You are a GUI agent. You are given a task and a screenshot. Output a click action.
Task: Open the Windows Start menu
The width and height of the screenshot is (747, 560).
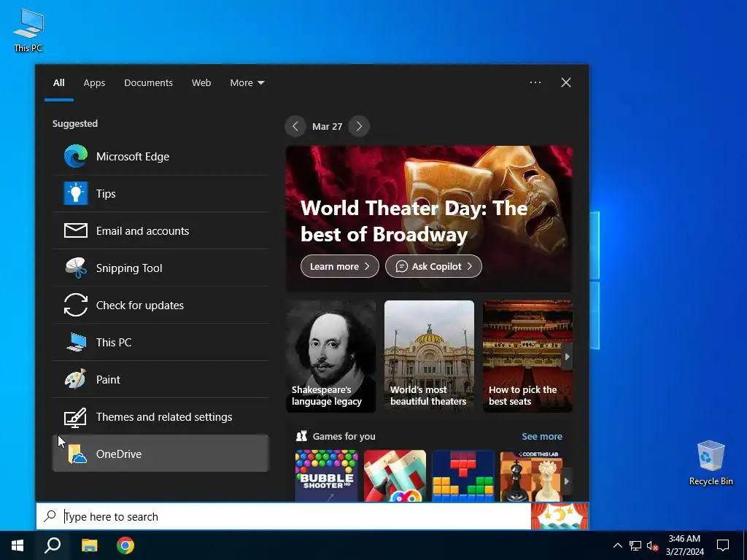[x=18, y=545]
